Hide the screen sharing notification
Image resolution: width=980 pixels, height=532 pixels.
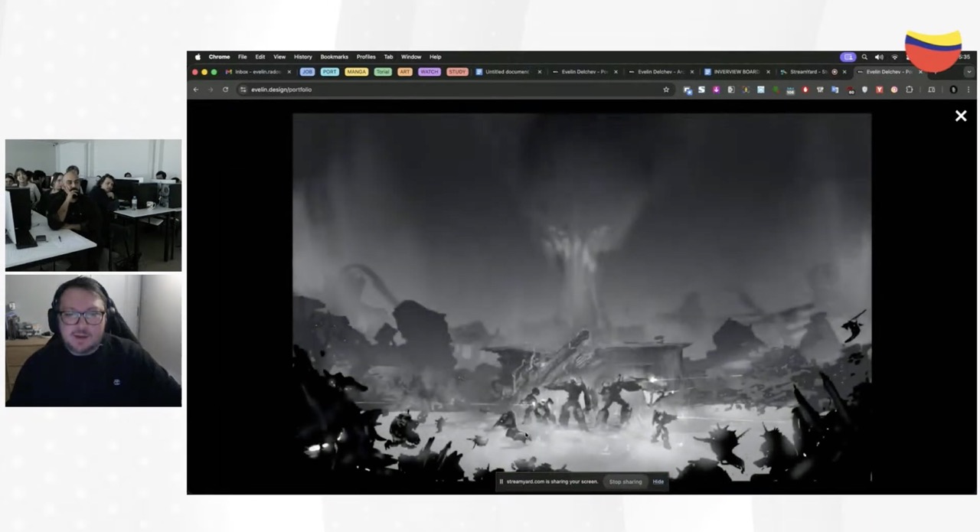658,481
